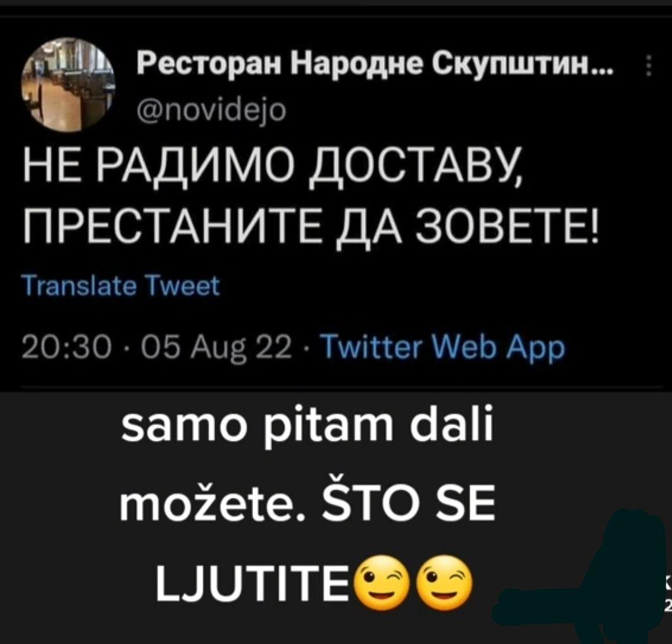Screen dimensions: 672x644
Task: Open the tweet author's profile picture
Action: (67, 84)
